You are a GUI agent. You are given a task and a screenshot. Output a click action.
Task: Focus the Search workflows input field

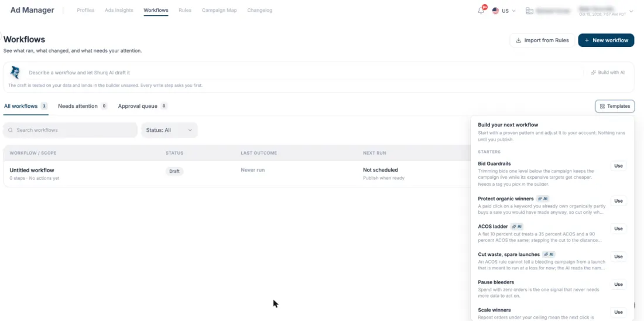[70, 130]
